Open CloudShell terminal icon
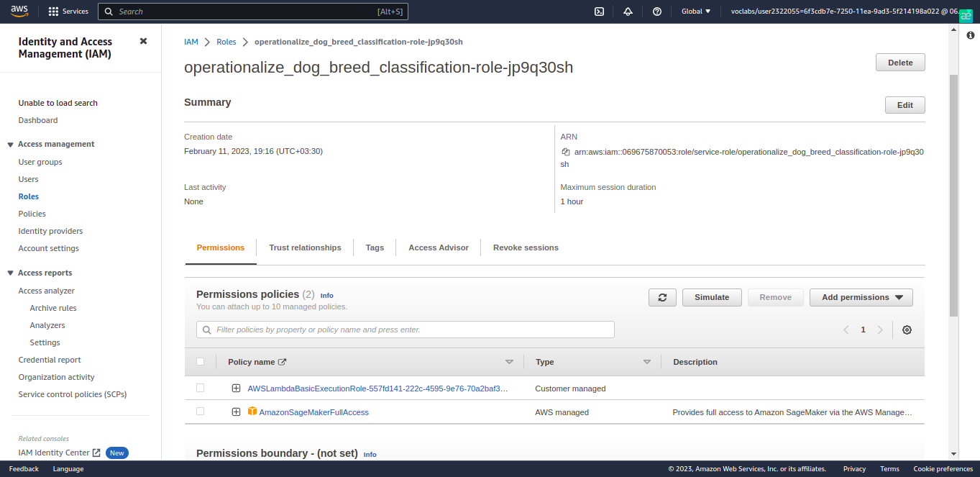This screenshot has height=477, width=980. [599, 12]
